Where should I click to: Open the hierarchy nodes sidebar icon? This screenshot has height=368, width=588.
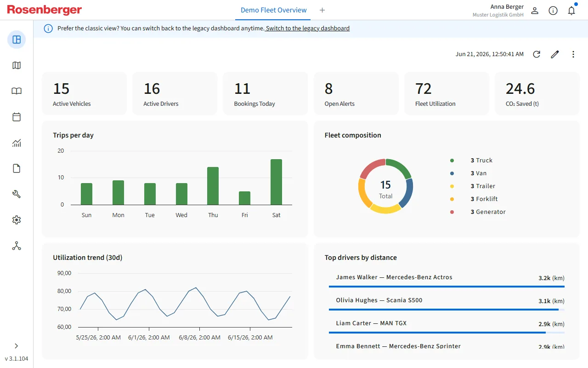click(x=17, y=246)
